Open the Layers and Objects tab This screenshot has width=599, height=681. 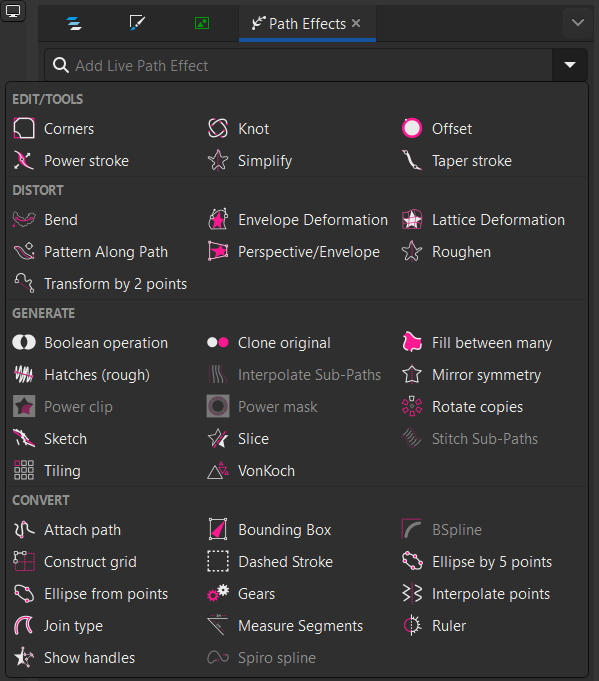coord(74,23)
